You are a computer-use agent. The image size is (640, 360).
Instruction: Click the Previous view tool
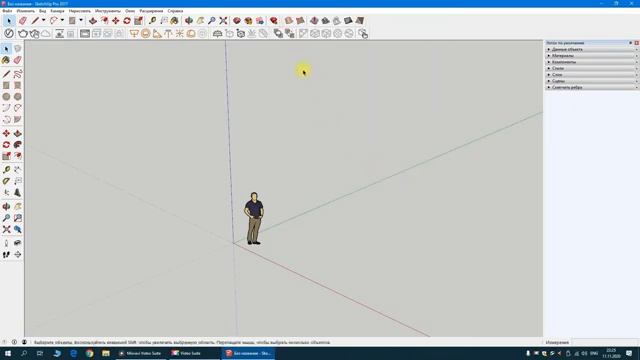pos(18,230)
